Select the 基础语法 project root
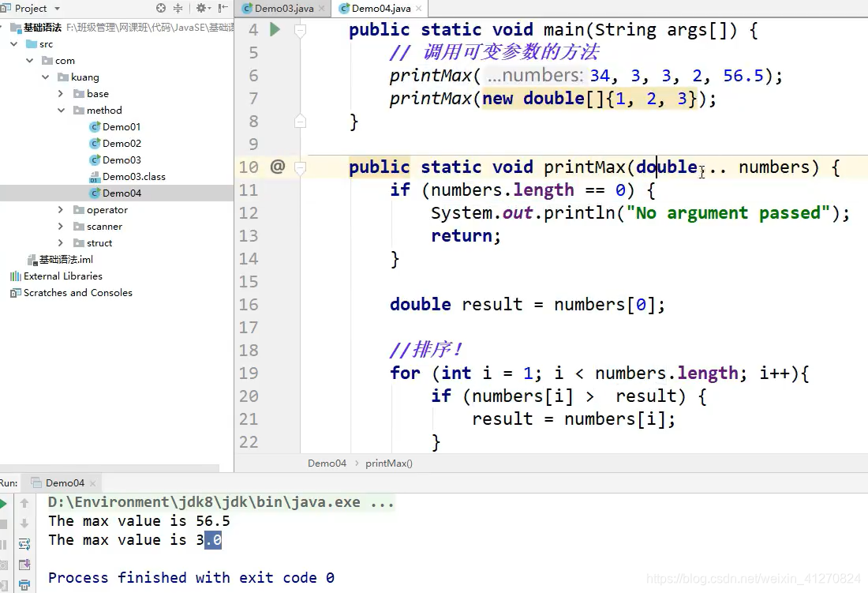This screenshot has height=593, width=868. 43,27
